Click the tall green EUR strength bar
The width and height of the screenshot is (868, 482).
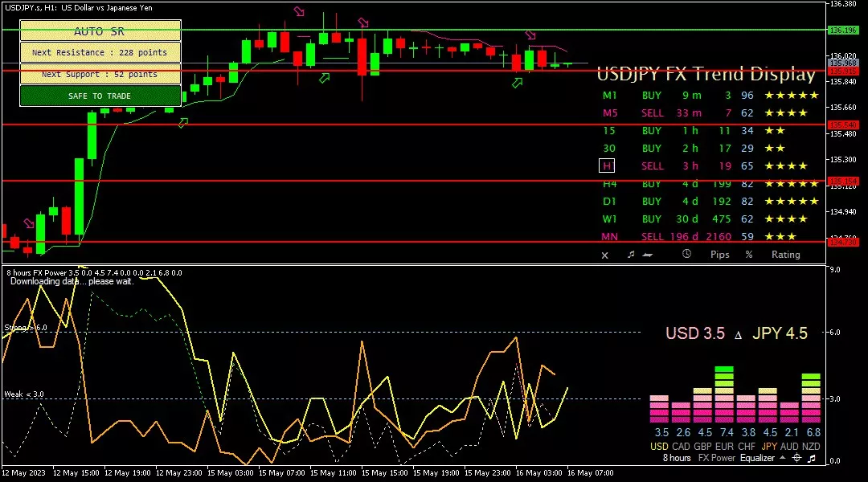723,394
